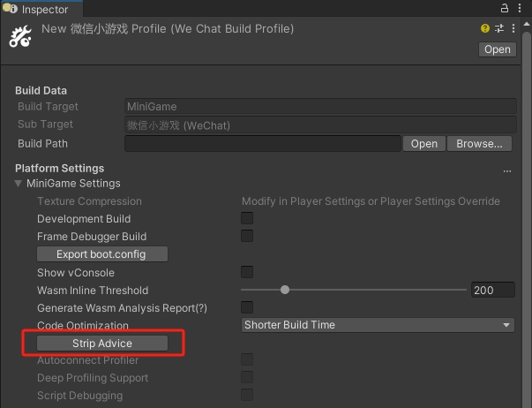Click Browse... next to Build Path
Viewport: 532px width, 408px height.
click(x=480, y=144)
